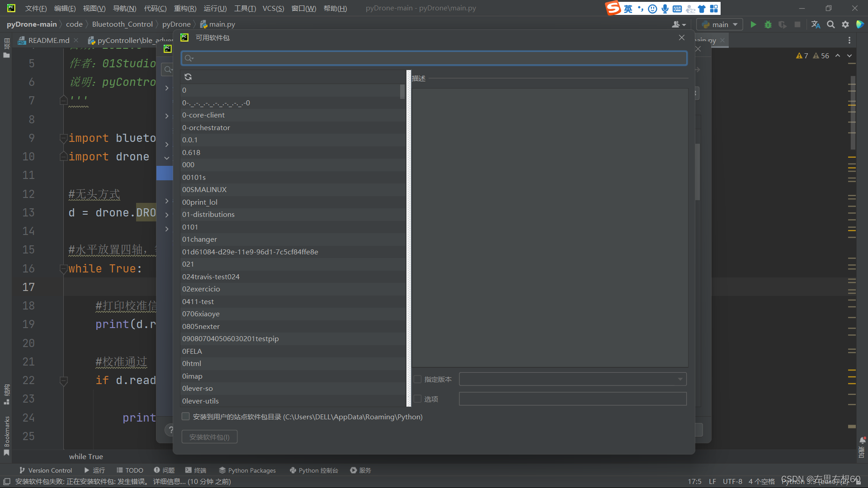Click the LF line separator status entry
Viewport: 868px width, 488px height.
click(x=712, y=482)
